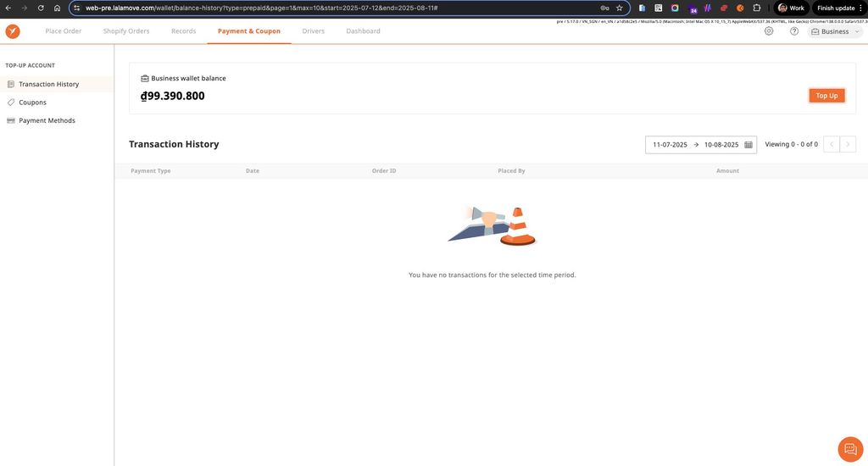868x466 pixels.
Task: Open the Shopify Orders tab
Action: pos(126,31)
